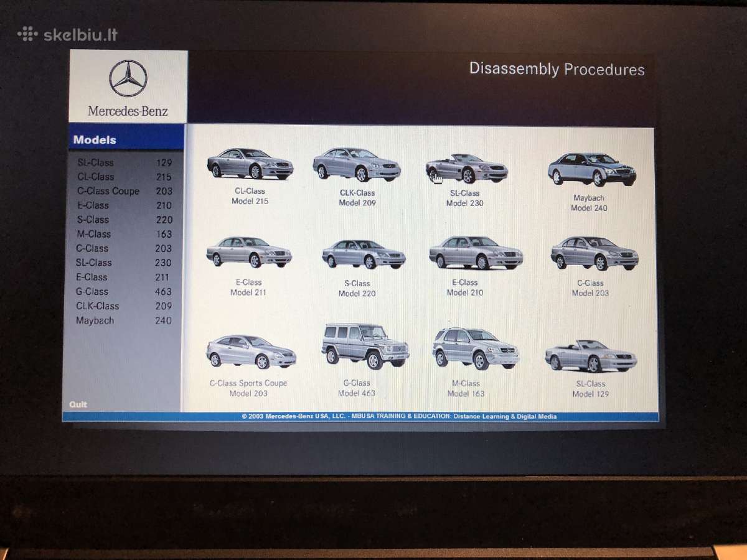Click the 'CL-Class Model 215' caption
Image resolution: width=747 pixels, height=560 pixels.
(250, 196)
